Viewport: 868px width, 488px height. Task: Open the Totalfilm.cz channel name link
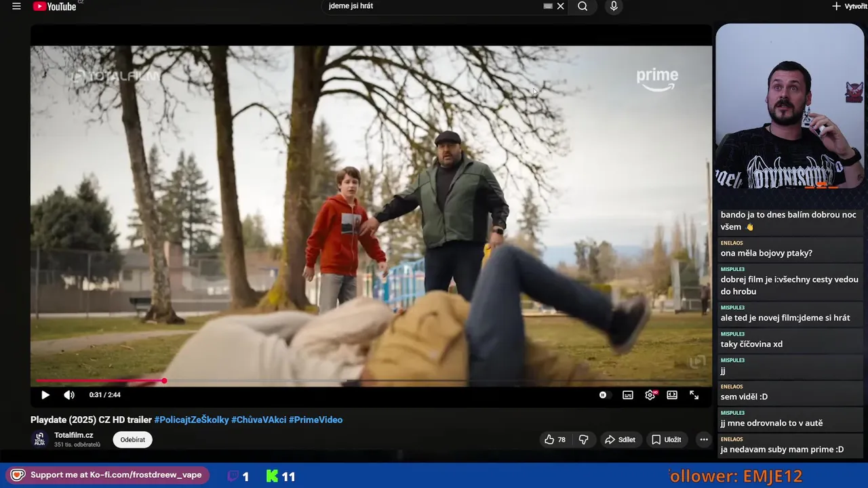74,435
